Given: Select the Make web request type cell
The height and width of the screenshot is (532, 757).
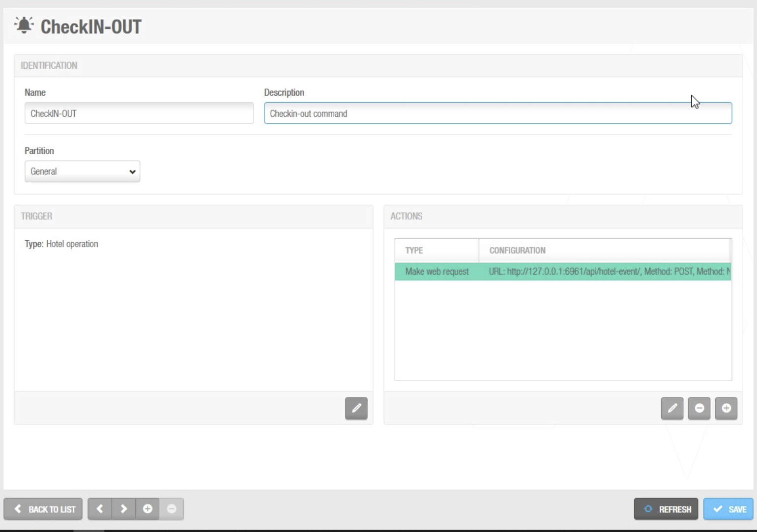Looking at the screenshot, I should click(437, 272).
